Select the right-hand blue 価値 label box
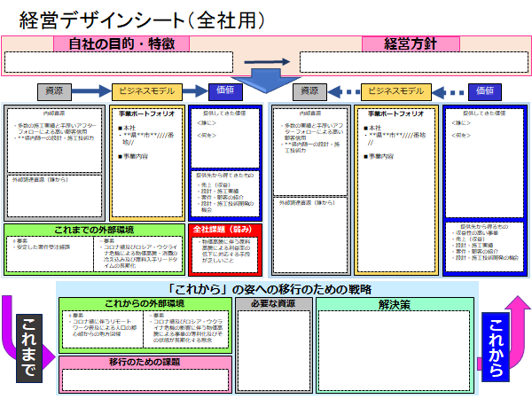The width and height of the screenshot is (532, 399). (x=484, y=91)
